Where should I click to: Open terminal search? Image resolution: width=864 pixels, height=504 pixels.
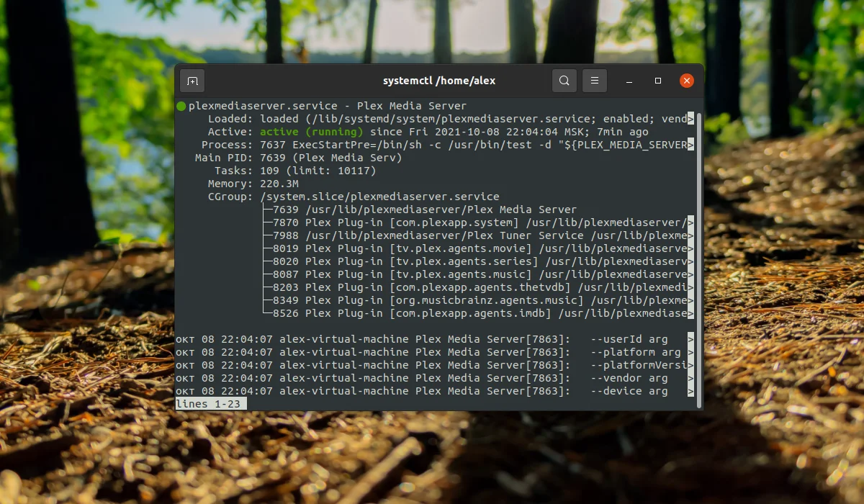[x=564, y=81]
